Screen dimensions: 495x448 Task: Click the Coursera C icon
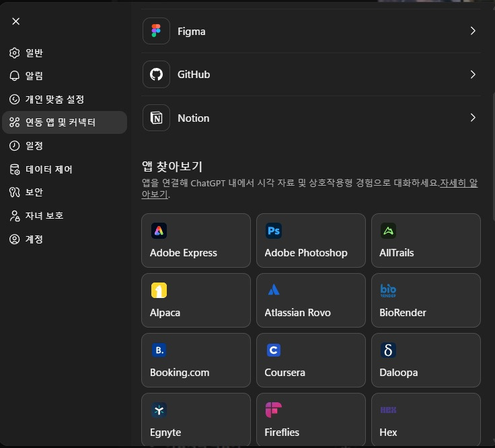(x=273, y=350)
